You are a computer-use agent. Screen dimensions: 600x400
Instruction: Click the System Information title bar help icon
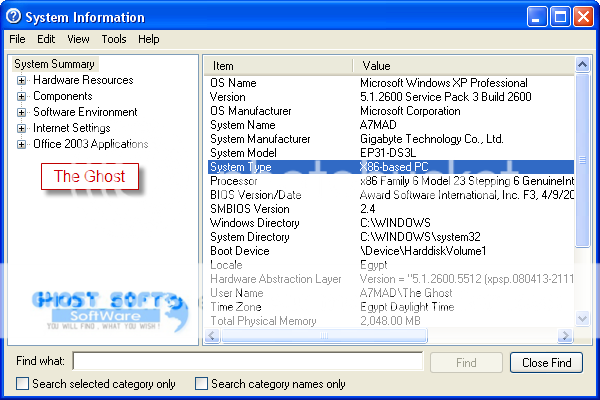point(14,16)
